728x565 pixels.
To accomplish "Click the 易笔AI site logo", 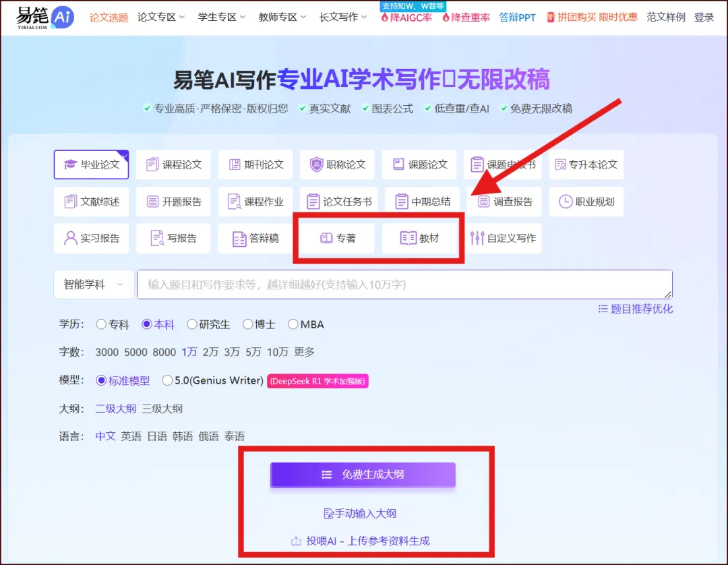I will point(45,18).
